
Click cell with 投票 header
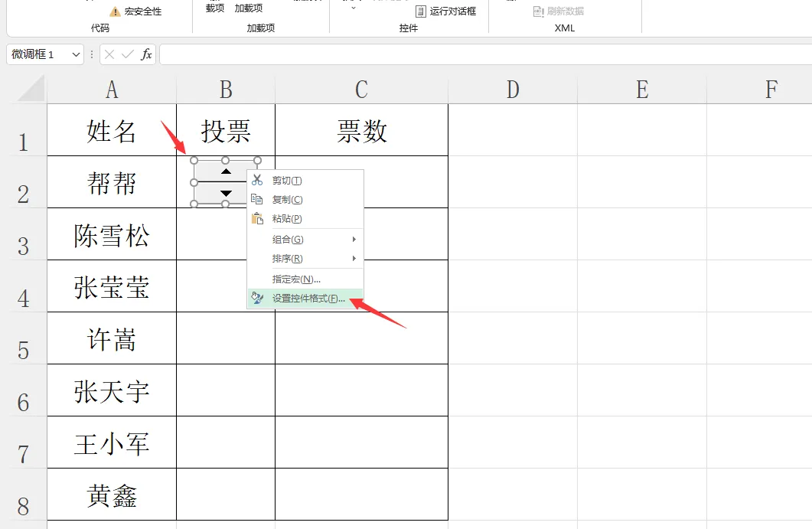coord(226,130)
